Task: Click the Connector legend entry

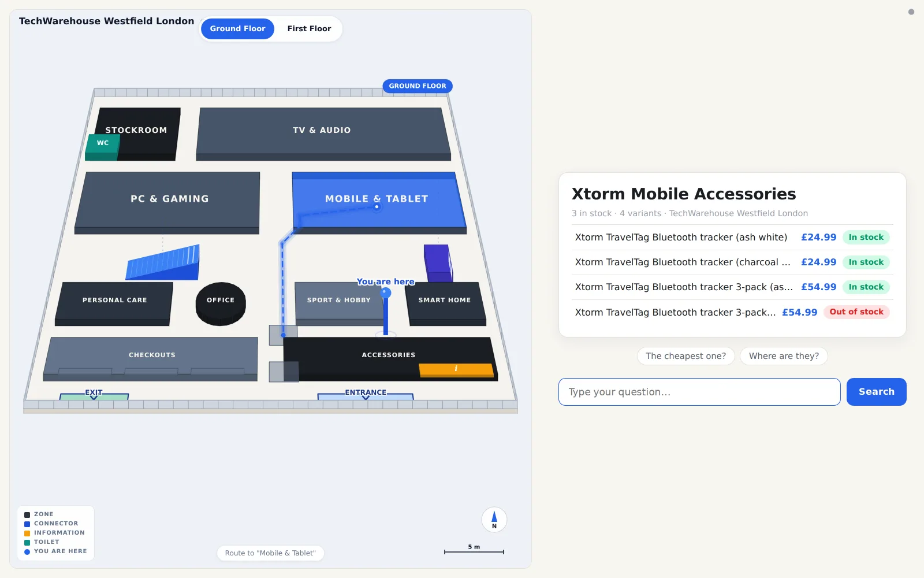Action: click(51, 524)
